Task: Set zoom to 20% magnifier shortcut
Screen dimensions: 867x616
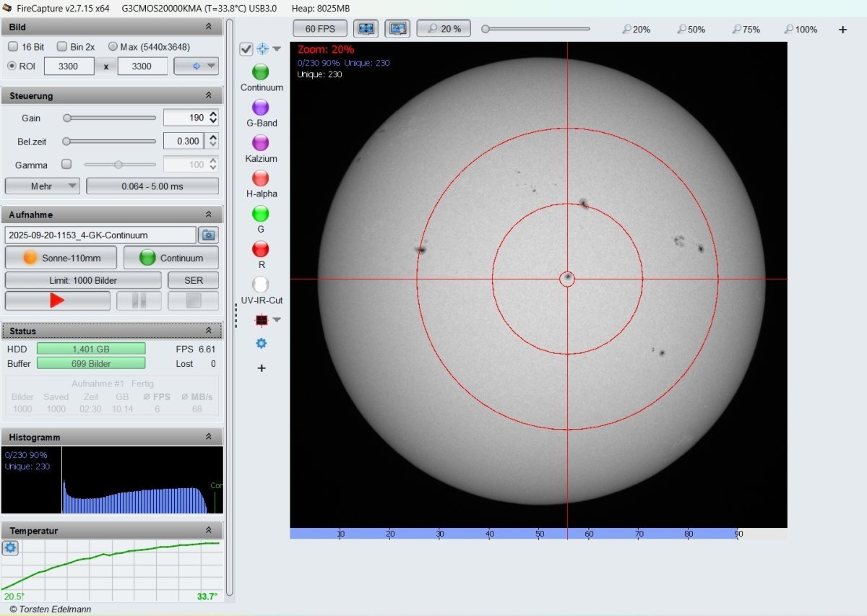Action: point(636,30)
